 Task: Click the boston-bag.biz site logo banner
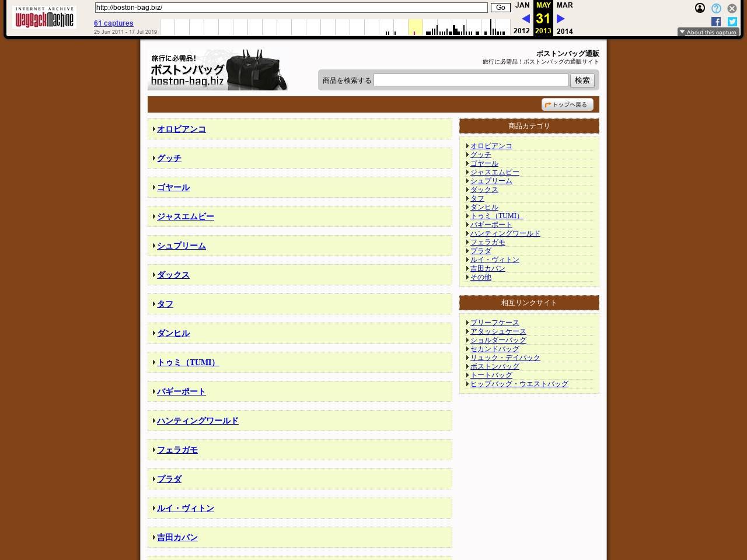point(218,69)
